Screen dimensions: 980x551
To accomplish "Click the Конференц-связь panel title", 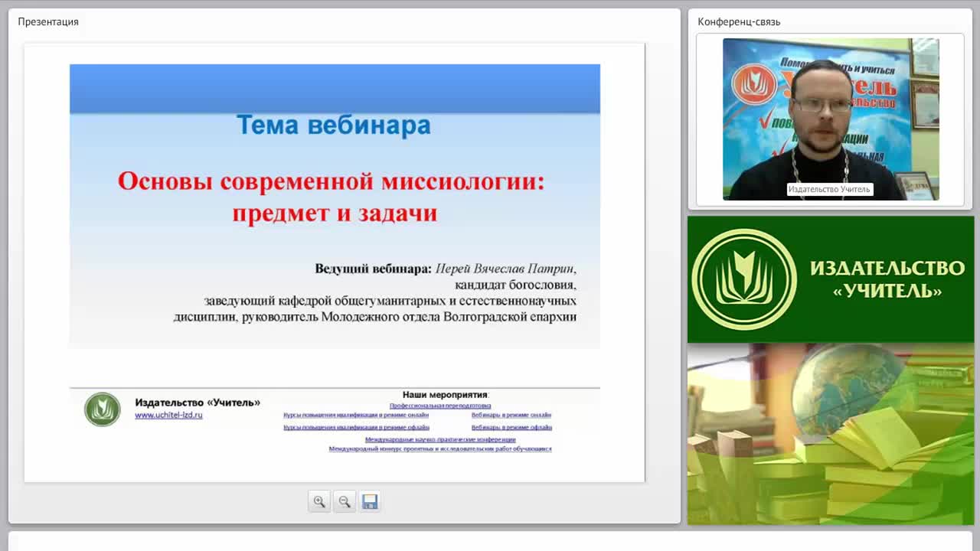I will coord(739,21).
